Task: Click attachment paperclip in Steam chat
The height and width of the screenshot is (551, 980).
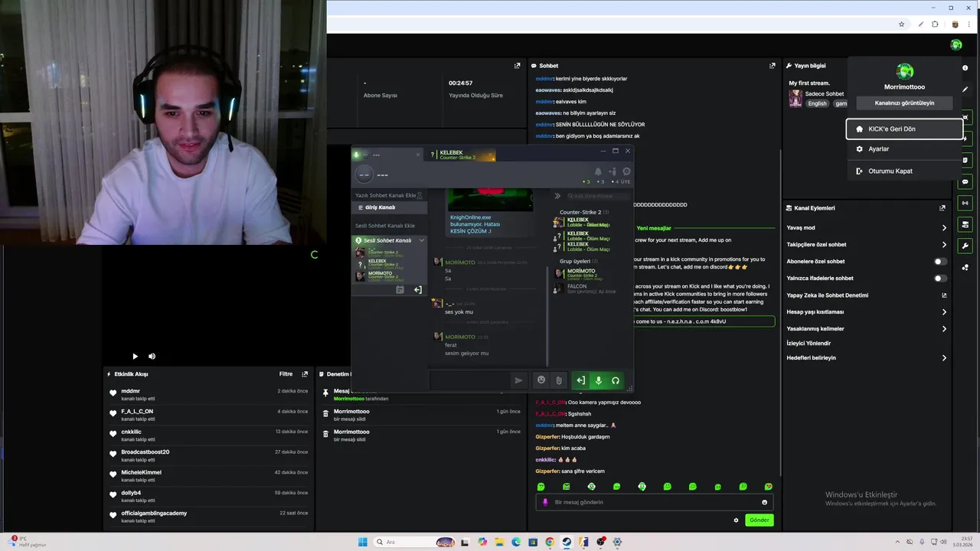Action: coord(559,380)
